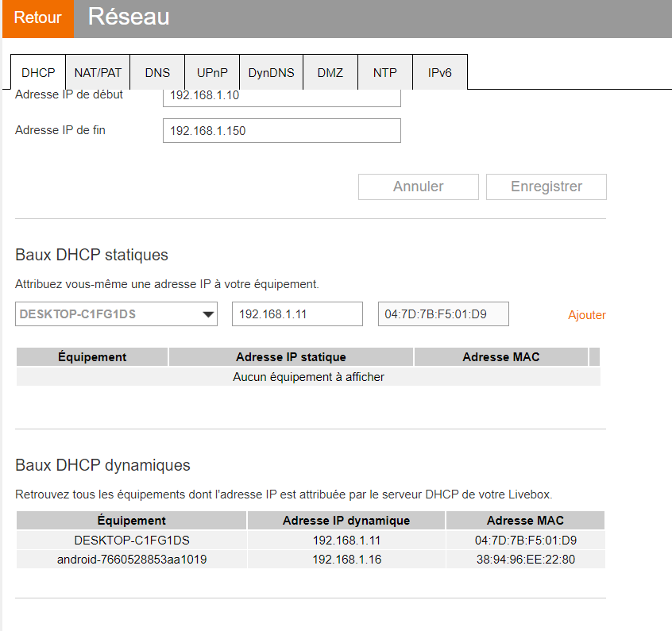Select the NTP tab
The image size is (672, 631).
click(384, 72)
